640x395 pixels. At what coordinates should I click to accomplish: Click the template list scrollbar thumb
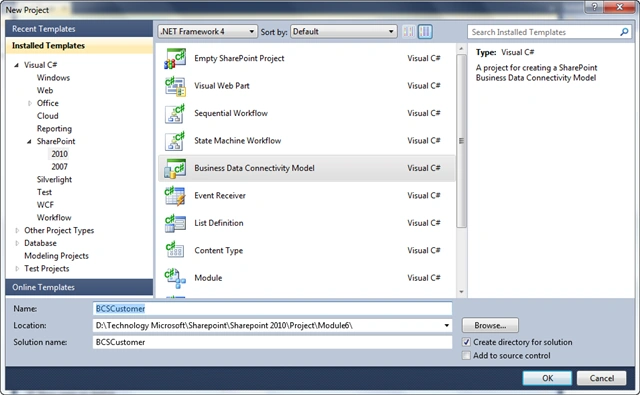[461, 141]
